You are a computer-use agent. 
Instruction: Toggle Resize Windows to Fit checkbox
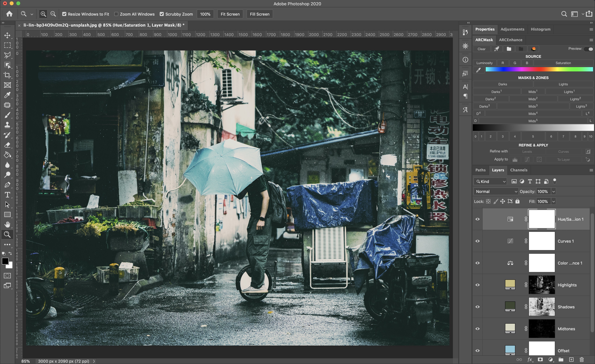(64, 14)
